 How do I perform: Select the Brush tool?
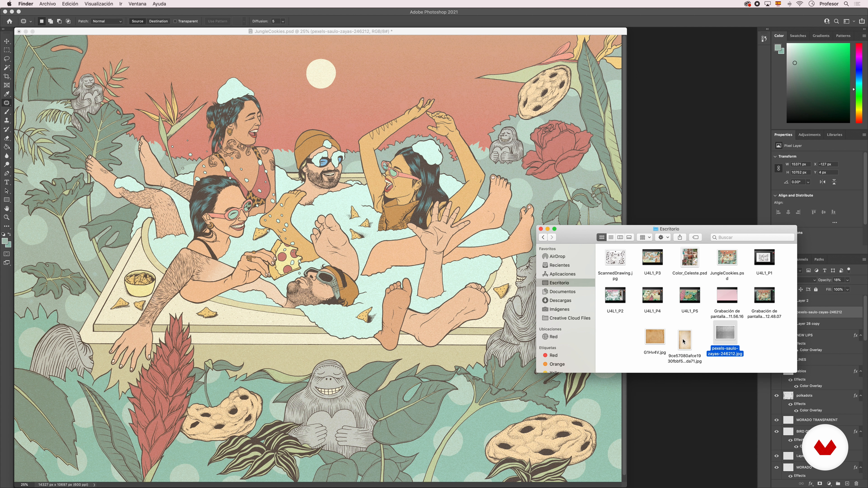[x=7, y=111]
